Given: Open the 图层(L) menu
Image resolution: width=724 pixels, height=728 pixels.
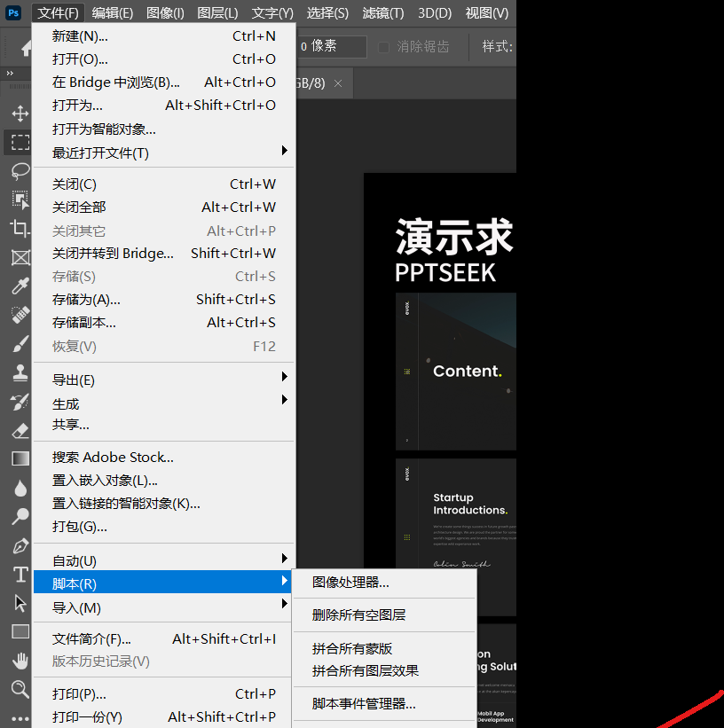Looking at the screenshot, I should [217, 12].
